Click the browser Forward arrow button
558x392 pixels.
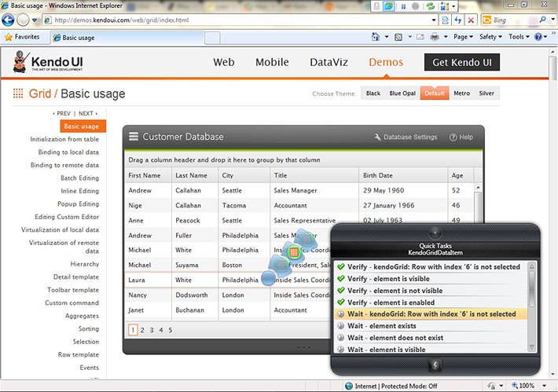point(23,20)
